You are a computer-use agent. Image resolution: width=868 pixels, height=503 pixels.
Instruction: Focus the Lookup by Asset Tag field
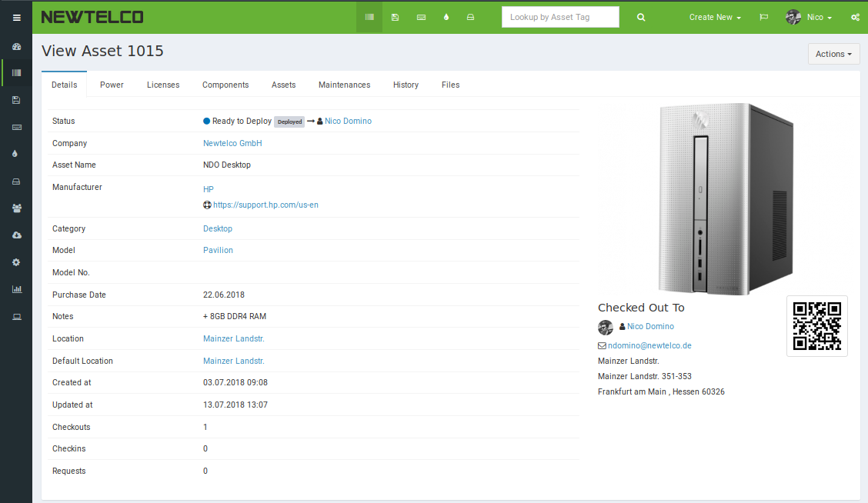point(560,17)
